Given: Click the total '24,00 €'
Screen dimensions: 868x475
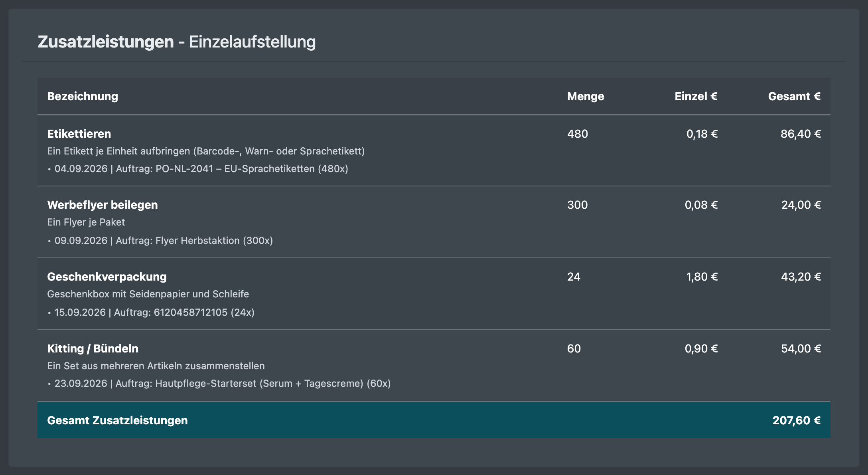Looking at the screenshot, I should [801, 205].
